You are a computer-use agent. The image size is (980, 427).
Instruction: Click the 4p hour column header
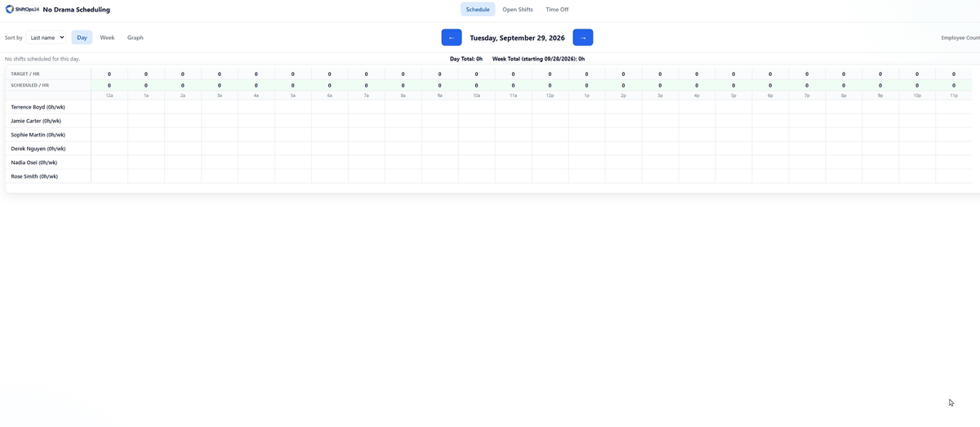[697, 96]
